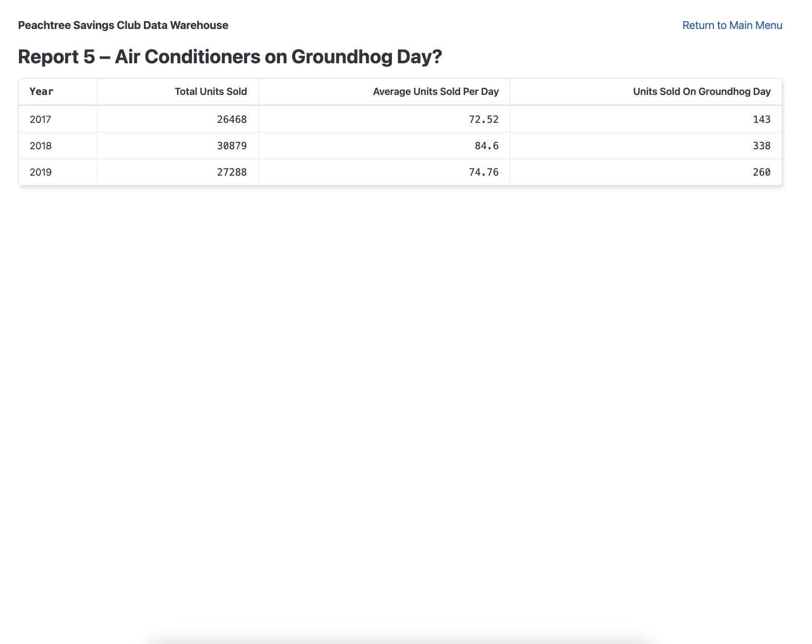Click the 2019 year cell

[x=41, y=172]
